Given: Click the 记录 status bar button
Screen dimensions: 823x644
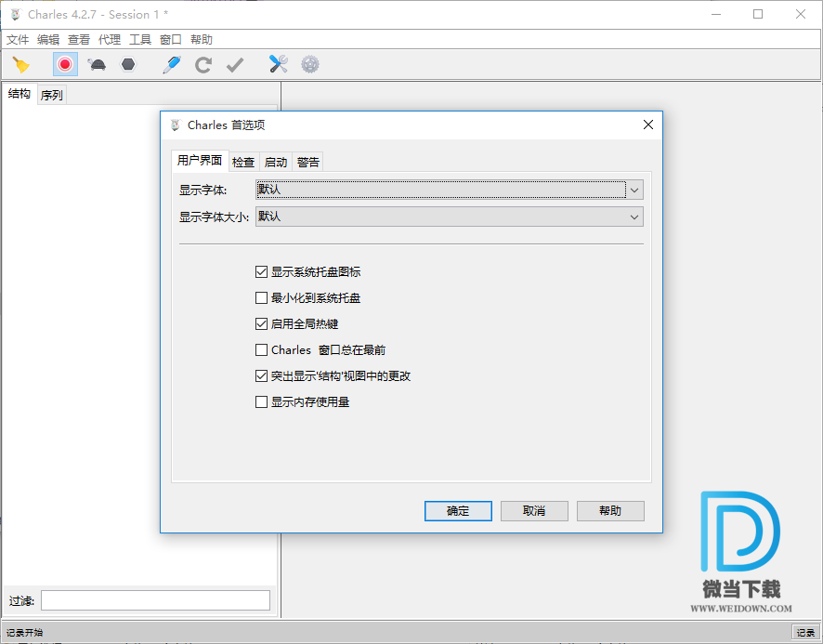Looking at the screenshot, I should point(805,632).
